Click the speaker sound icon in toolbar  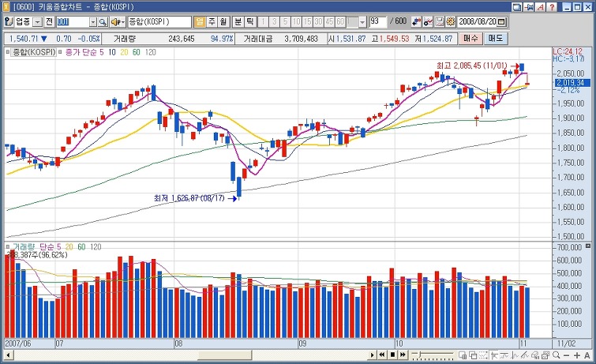[115, 21]
